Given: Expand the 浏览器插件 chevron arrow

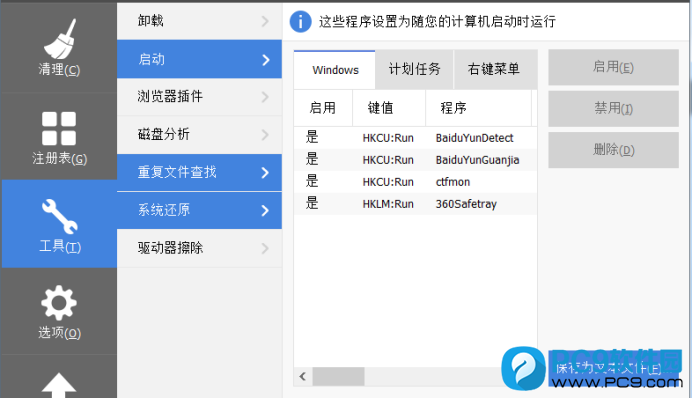Looking at the screenshot, I should (265, 97).
